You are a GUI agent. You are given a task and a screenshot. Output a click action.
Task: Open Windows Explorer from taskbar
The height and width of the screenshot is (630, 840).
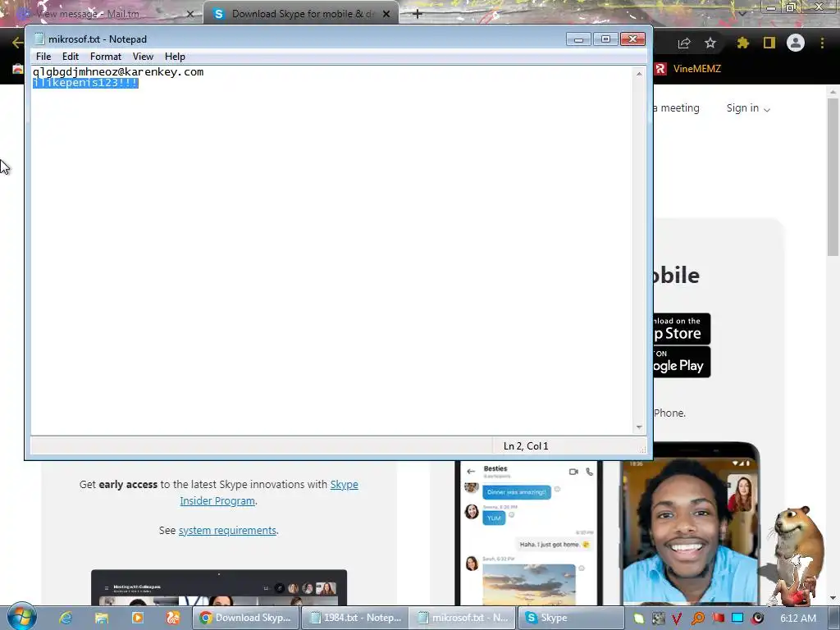click(101, 618)
